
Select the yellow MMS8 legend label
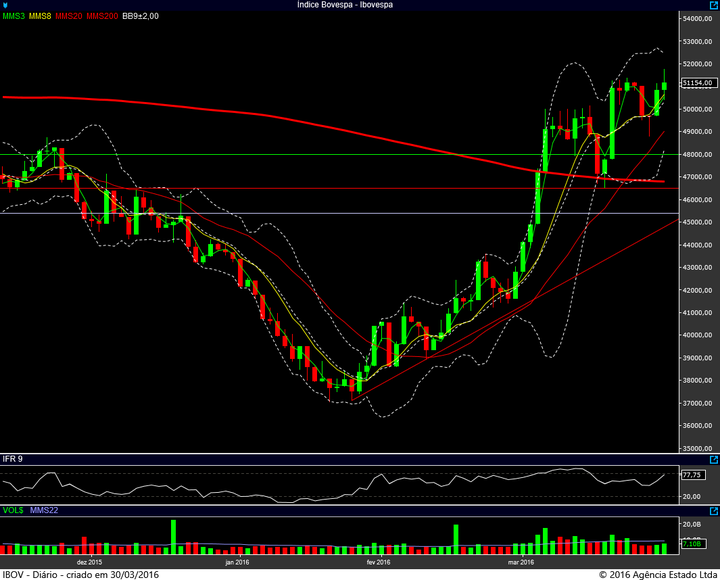coord(40,16)
